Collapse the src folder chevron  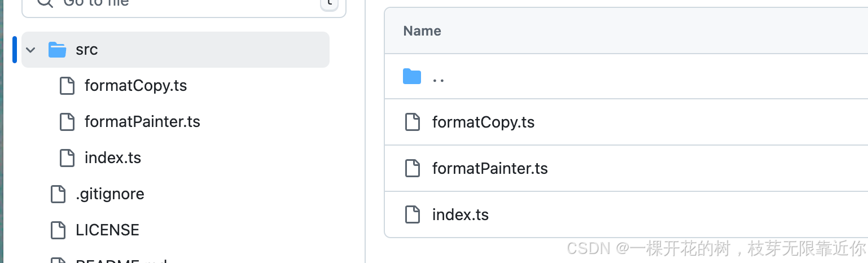31,50
